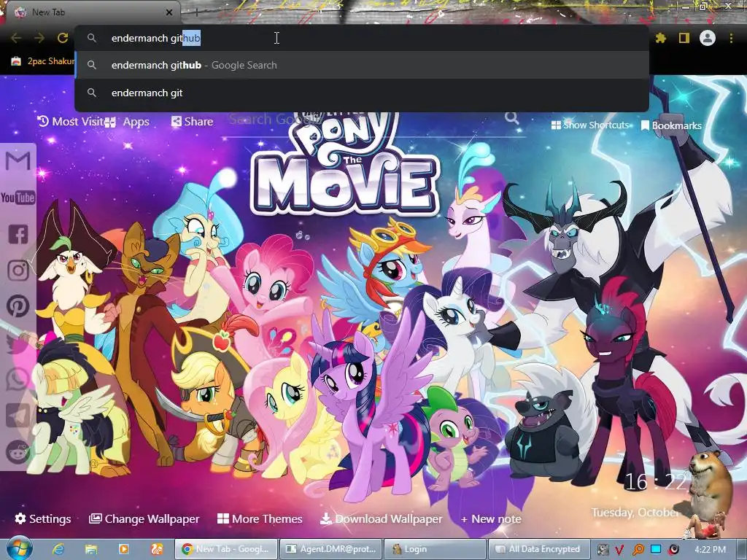Click the 16:22 clock widget
747x560 pixels.
click(655, 482)
